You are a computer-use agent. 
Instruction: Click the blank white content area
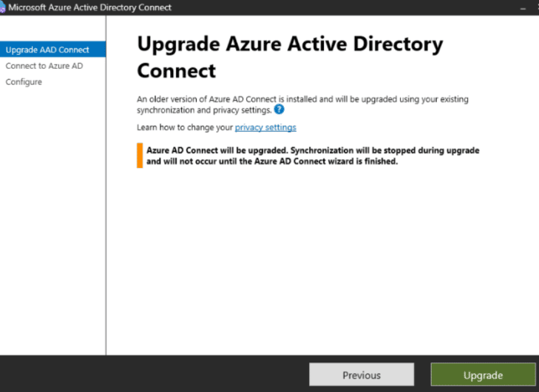(323, 261)
